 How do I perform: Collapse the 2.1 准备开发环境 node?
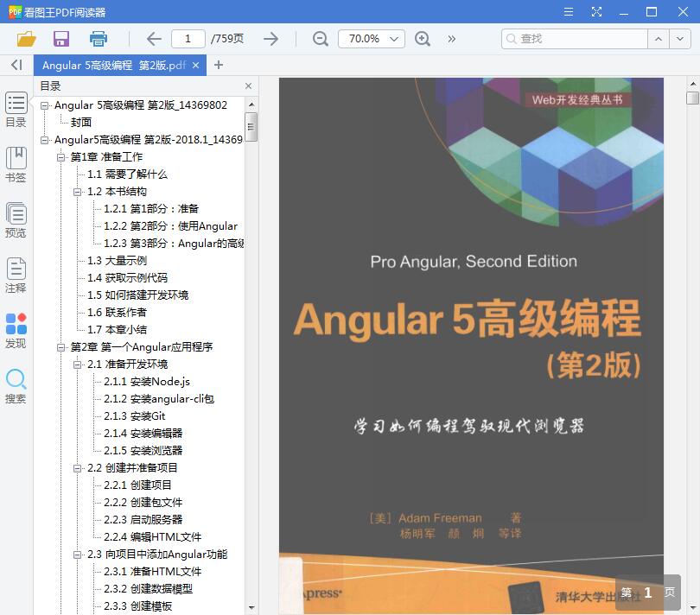click(x=77, y=365)
